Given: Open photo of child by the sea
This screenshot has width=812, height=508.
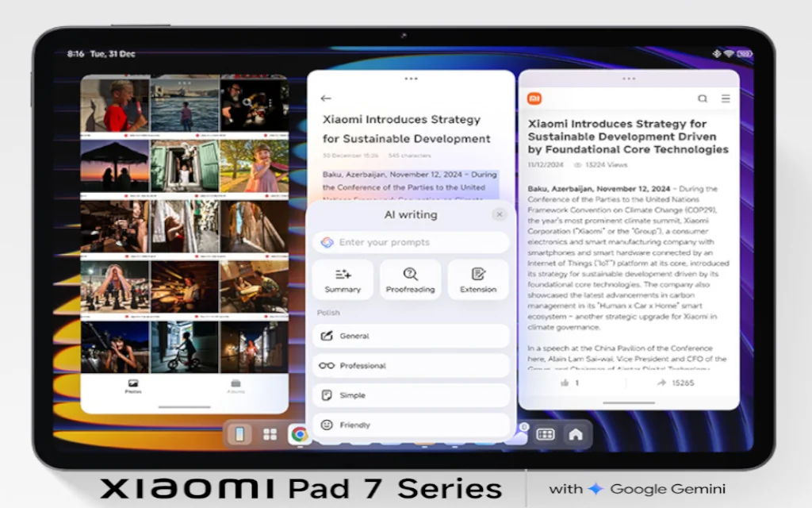Looking at the screenshot, I should (x=185, y=104).
